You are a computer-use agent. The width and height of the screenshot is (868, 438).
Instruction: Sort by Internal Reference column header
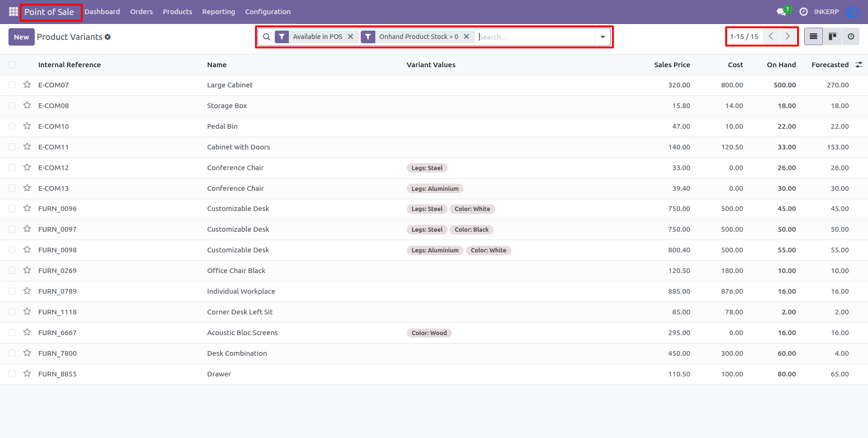[70, 65]
